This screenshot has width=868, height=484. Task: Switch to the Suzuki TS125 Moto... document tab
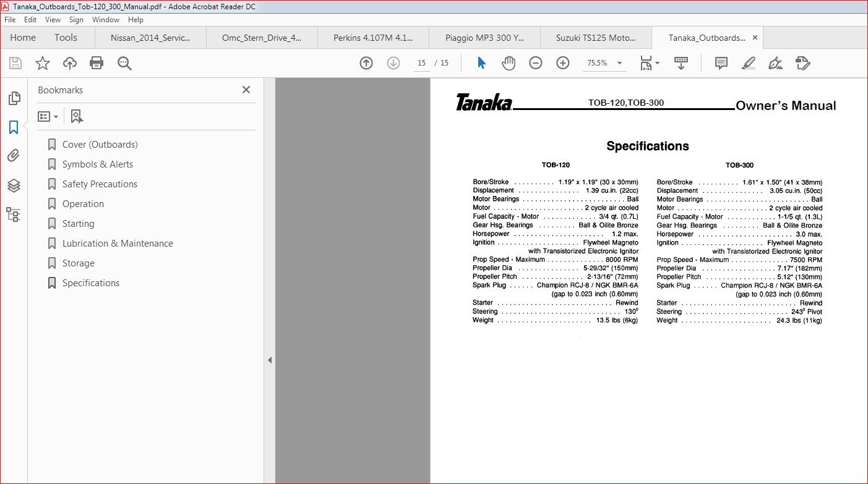click(x=596, y=38)
